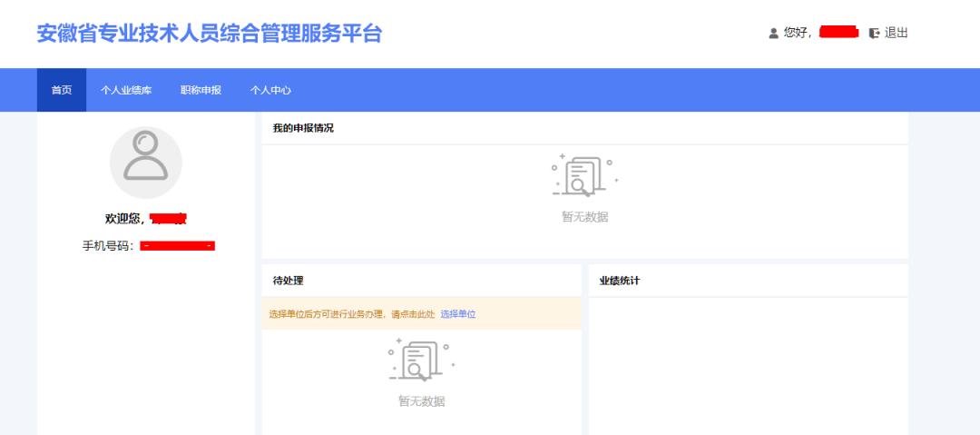Open the 个人业绩库 menu
Image resolution: width=980 pixels, height=435 pixels.
coord(126,90)
